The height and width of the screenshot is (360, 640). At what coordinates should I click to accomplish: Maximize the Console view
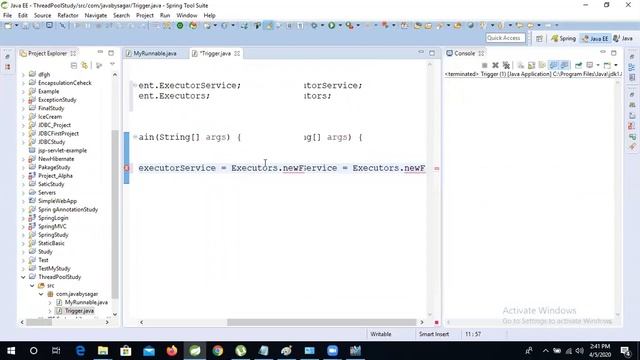(613, 53)
